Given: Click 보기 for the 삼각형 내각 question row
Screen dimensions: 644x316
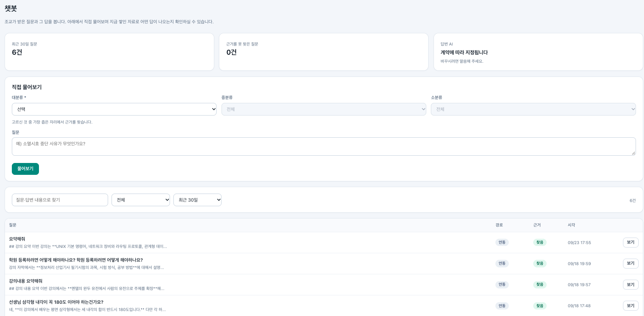Looking at the screenshot, I should coord(631,306).
